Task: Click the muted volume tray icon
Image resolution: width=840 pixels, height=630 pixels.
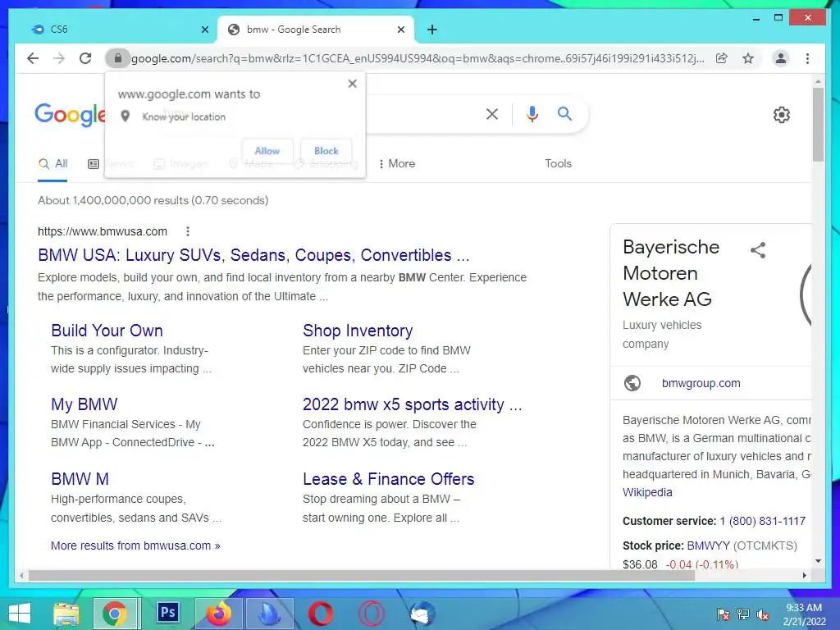Action: point(763,614)
